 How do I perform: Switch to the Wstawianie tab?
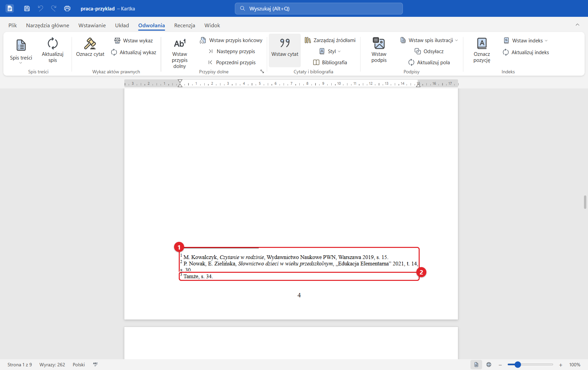[92, 25]
